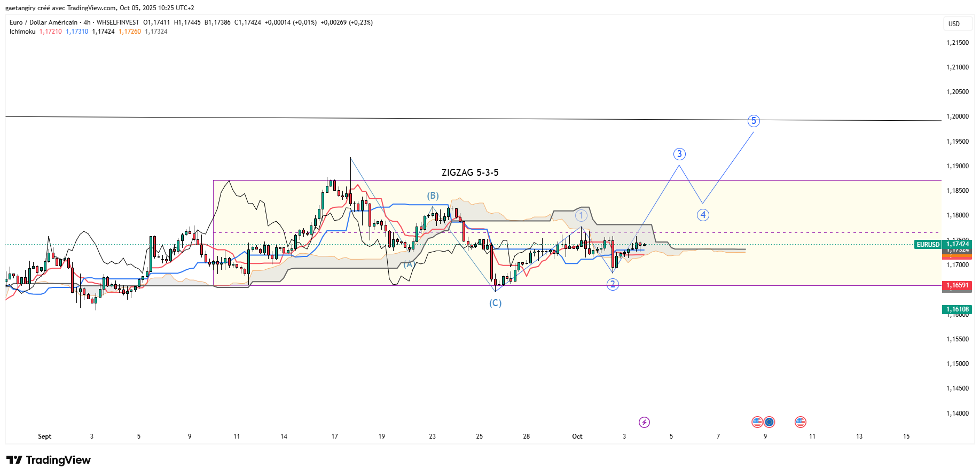980x476 pixels.
Task: Click the 1,19000 price axis level
Action: (958, 166)
